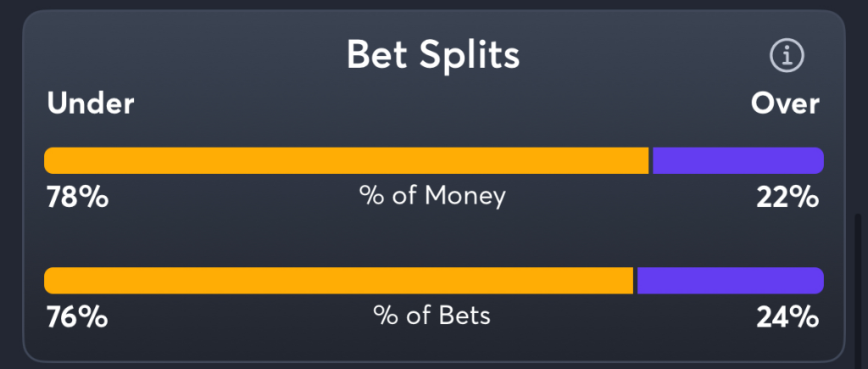Click the purple Over bets bar segment
The image size is (868, 369).
[731, 281]
